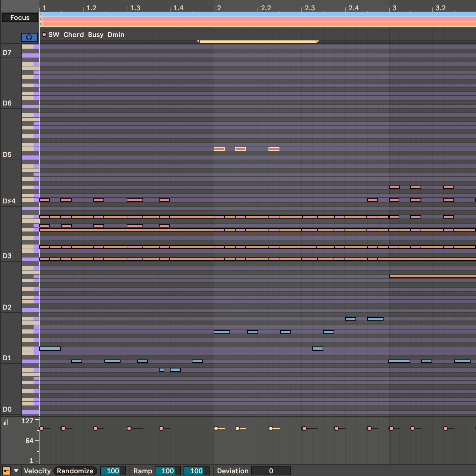Toggle the orange velocity lane selector icon
This screenshot has width=476, height=476.
point(6,471)
